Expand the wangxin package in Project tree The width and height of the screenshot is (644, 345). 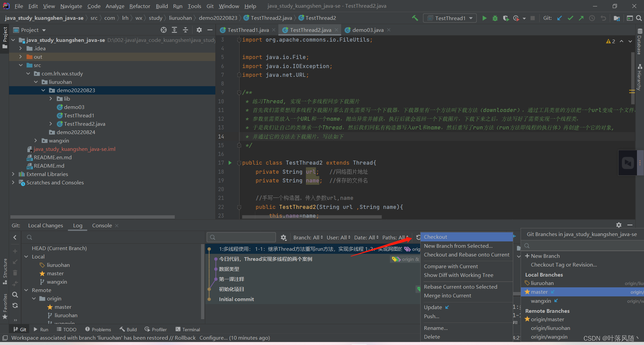click(36, 140)
